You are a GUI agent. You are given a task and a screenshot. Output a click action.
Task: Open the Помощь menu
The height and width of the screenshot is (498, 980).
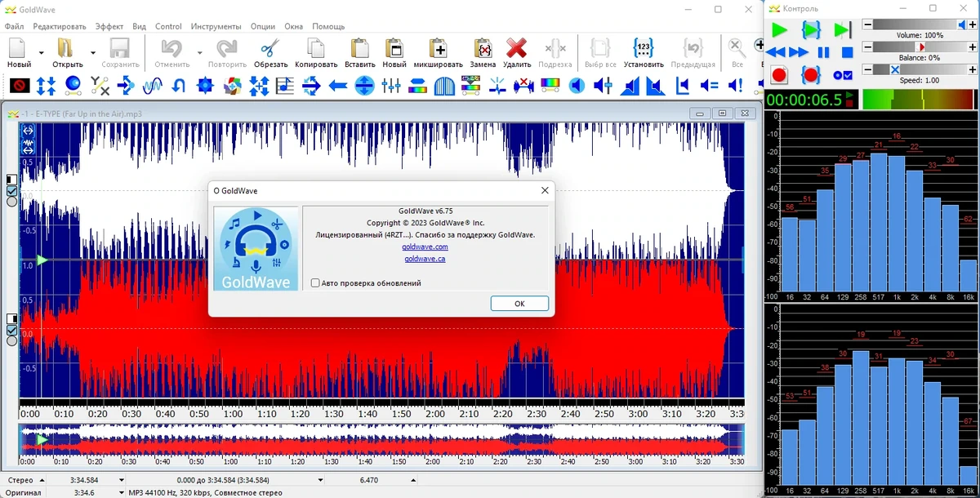coord(328,26)
